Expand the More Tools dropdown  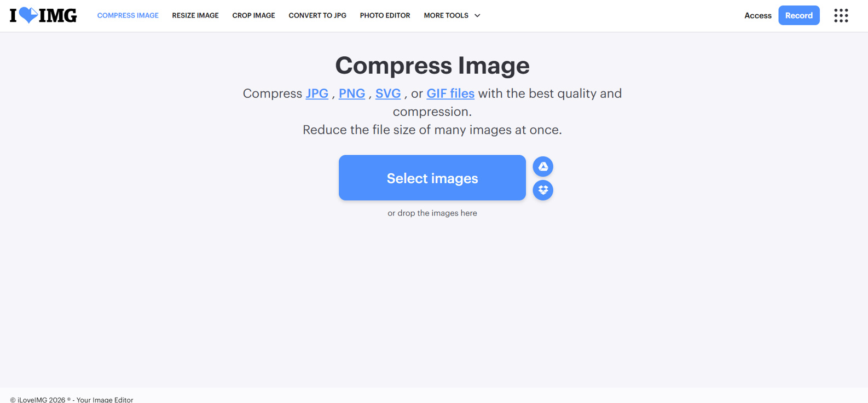[x=452, y=15]
